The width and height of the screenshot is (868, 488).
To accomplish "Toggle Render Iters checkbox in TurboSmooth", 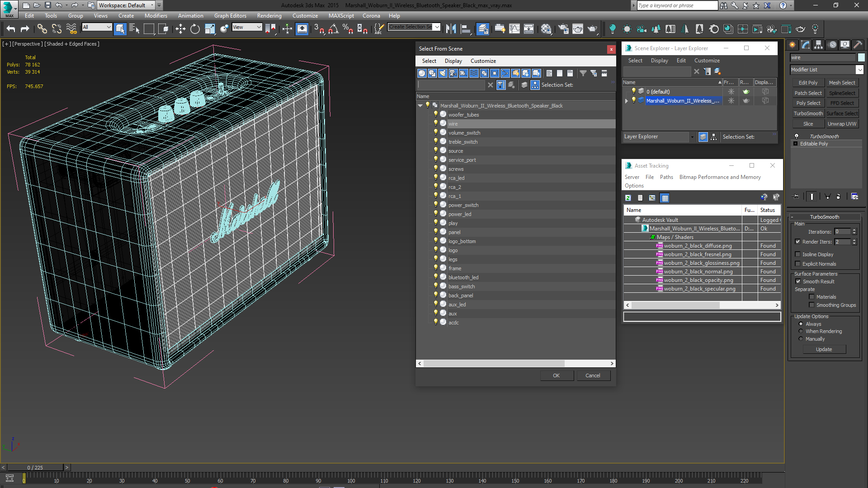I will point(797,242).
